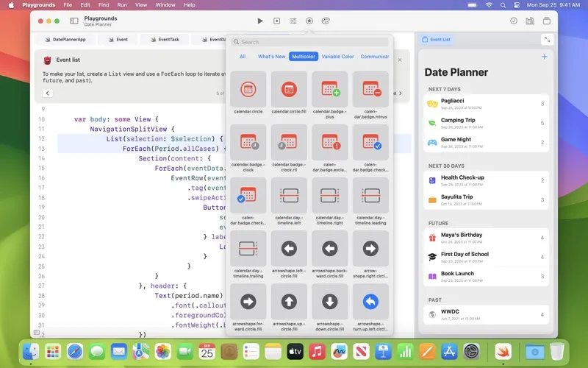Open the Event file tab
This screenshot has width=588, height=368.
118,40
